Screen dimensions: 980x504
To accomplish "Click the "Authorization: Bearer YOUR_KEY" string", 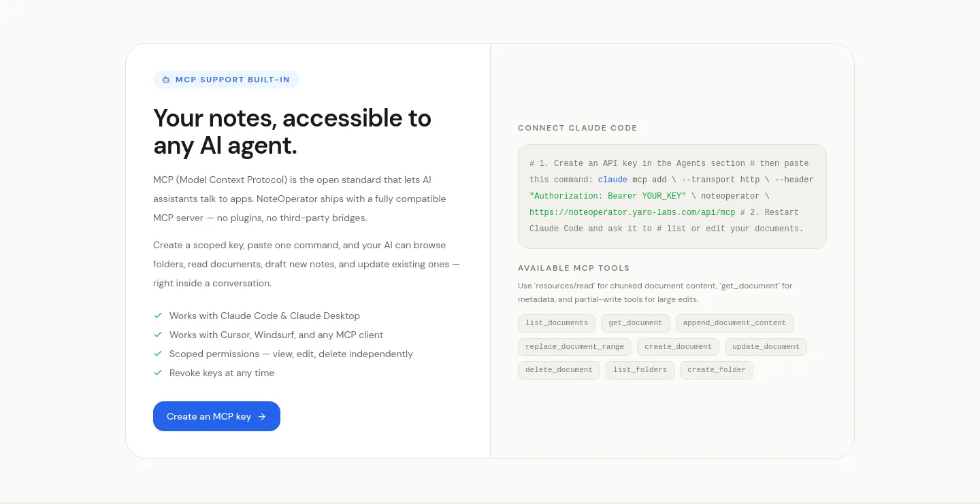I will [608, 196].
